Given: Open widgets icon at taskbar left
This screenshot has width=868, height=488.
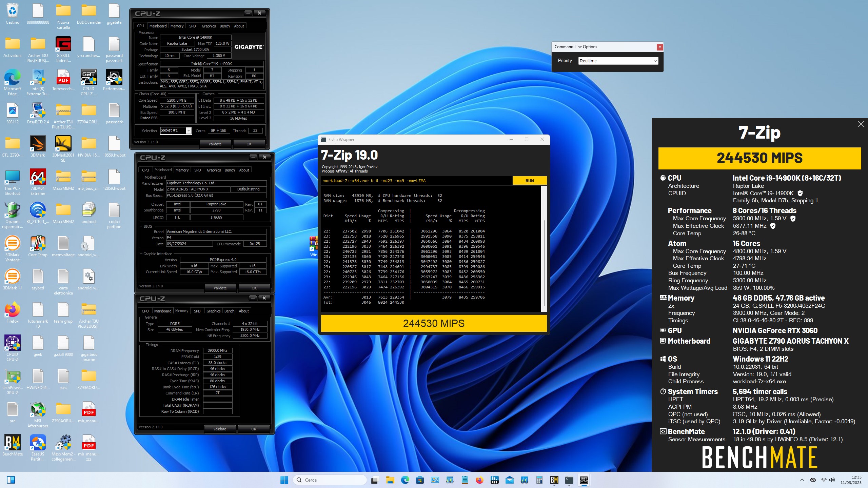Looking at the screenshot, I should 11,480.
